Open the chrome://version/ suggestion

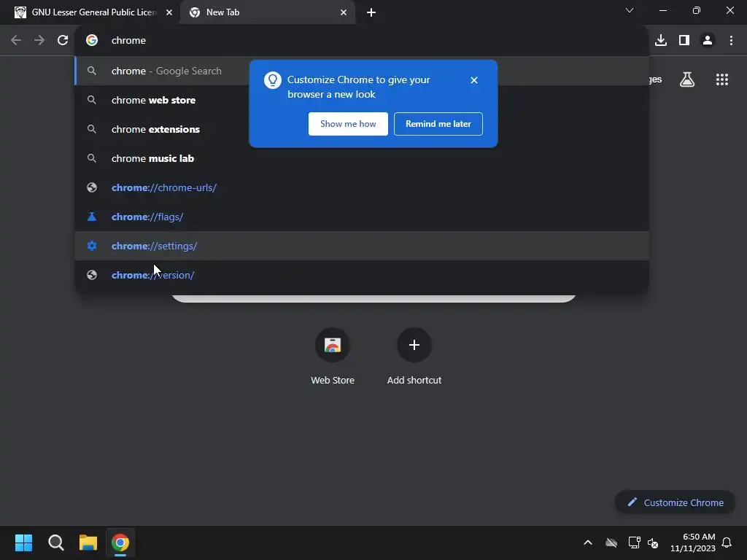[362, 275]
